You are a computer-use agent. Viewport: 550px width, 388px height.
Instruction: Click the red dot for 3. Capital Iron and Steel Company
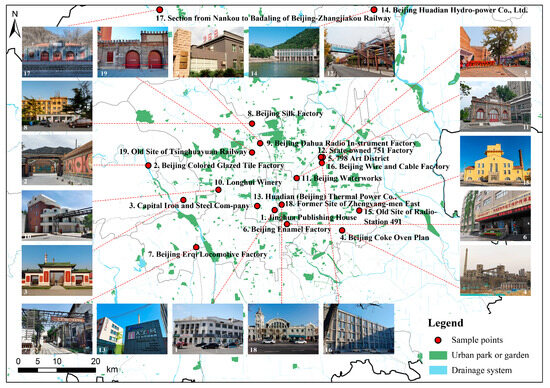point(183,200)
